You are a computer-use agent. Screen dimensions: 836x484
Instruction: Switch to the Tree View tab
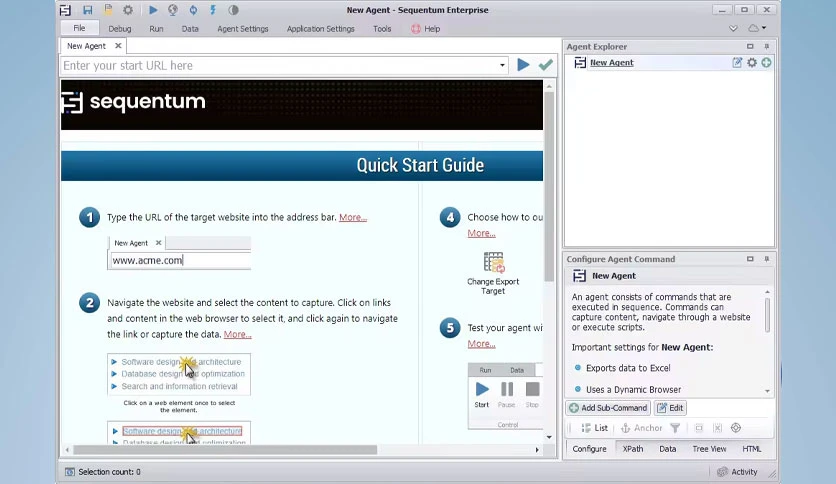709,449
